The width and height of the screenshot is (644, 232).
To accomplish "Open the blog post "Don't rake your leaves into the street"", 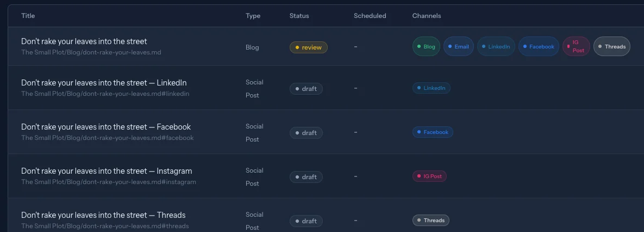I will click(84, 41).
